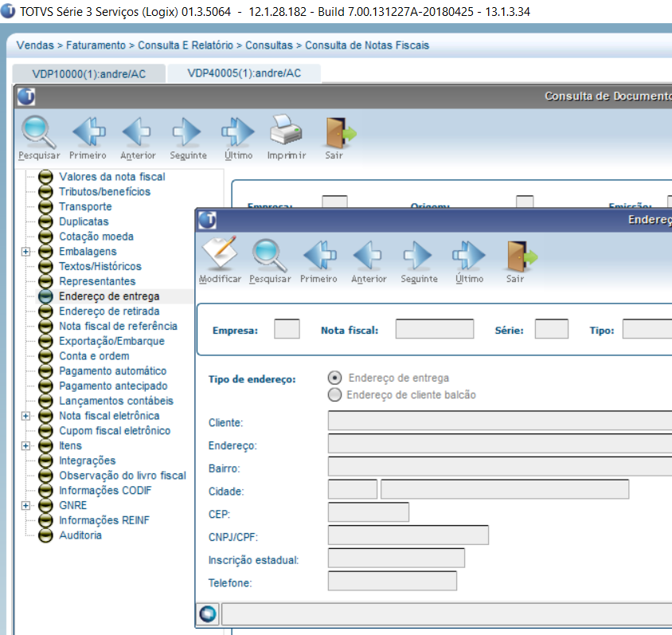Expand the Itens tree node

25,446
